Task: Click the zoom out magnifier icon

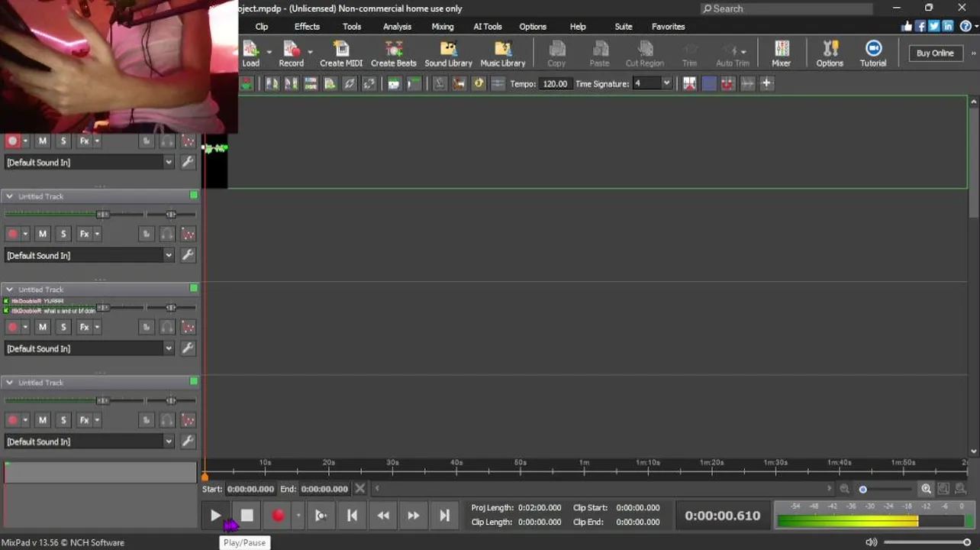Action: click(844, 489)
